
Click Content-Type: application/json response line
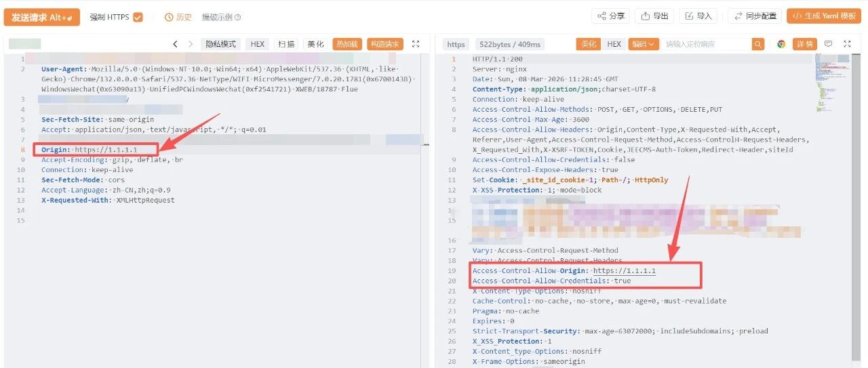pyautogui.click(x=564, y=89)
